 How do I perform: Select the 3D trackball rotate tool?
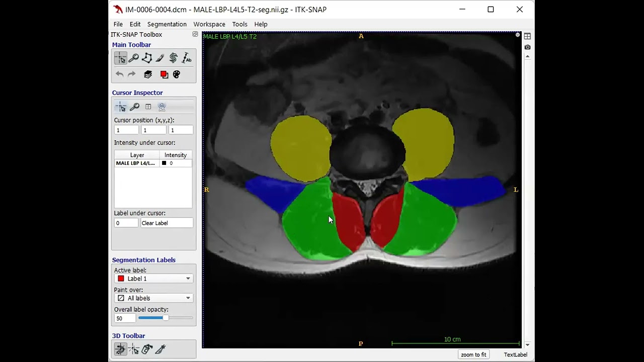click(x=120, y=349)
